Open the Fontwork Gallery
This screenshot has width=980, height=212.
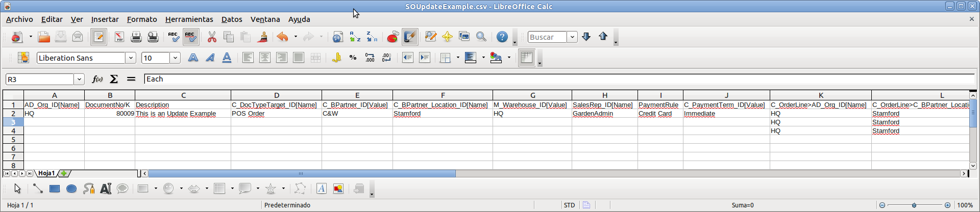point(321,189)
